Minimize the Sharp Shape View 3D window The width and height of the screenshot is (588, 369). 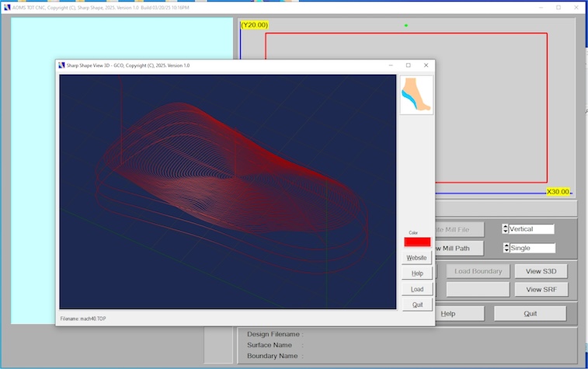391,65
